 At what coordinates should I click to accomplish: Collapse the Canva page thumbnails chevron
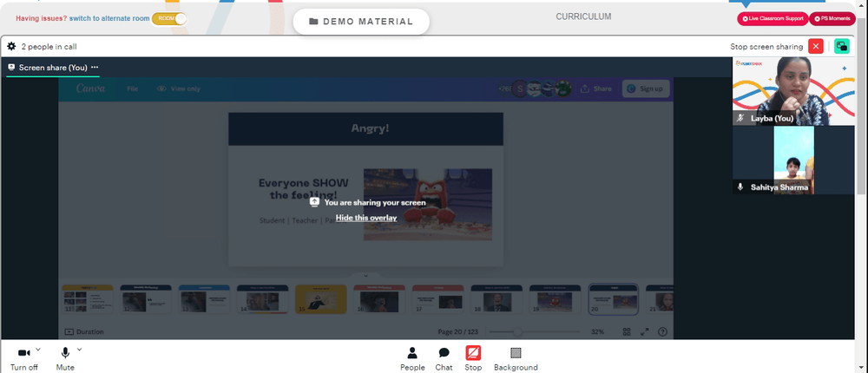366,276
